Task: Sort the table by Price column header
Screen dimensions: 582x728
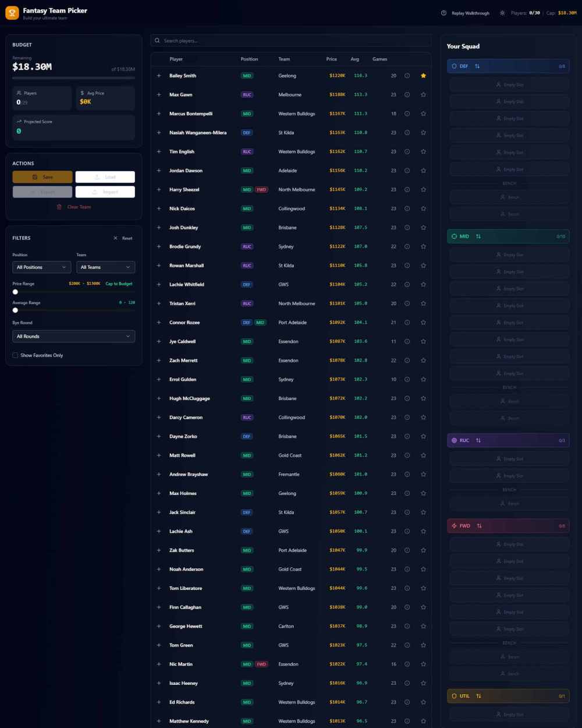Action: tap(331, 59)
